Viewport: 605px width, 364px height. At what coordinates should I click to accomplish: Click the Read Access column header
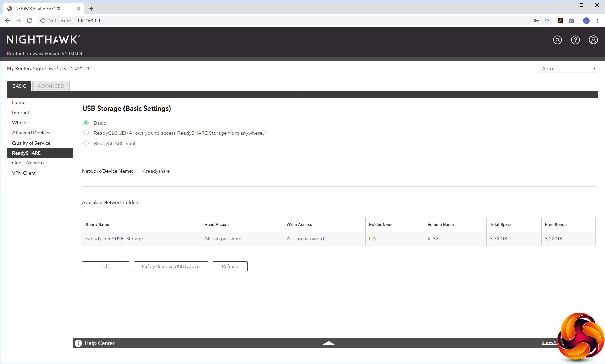242,225
